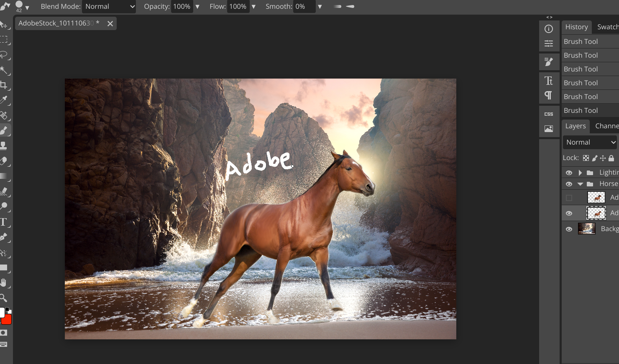Select the Move tool
The image size is (619, 364).
pos(4,25)
